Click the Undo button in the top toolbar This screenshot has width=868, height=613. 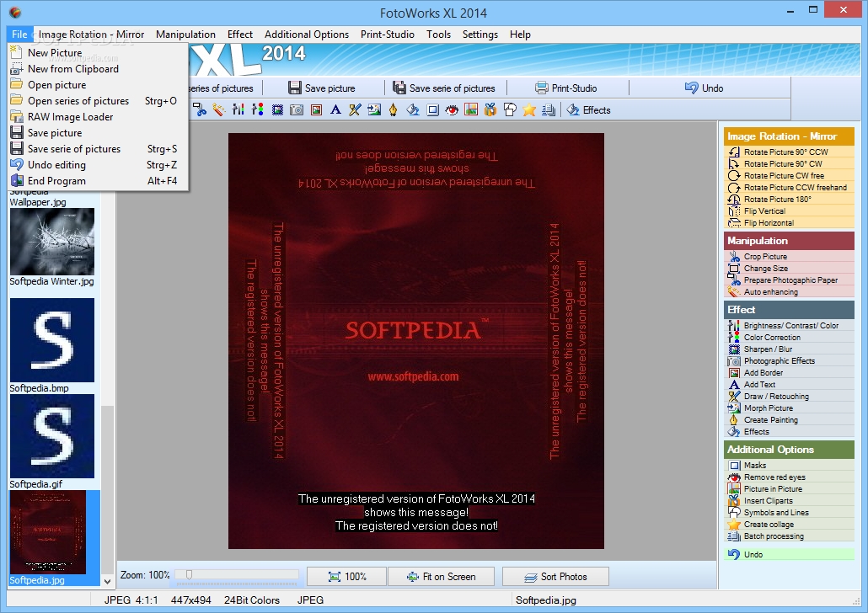pyautogui.click(x=705, y=88)
